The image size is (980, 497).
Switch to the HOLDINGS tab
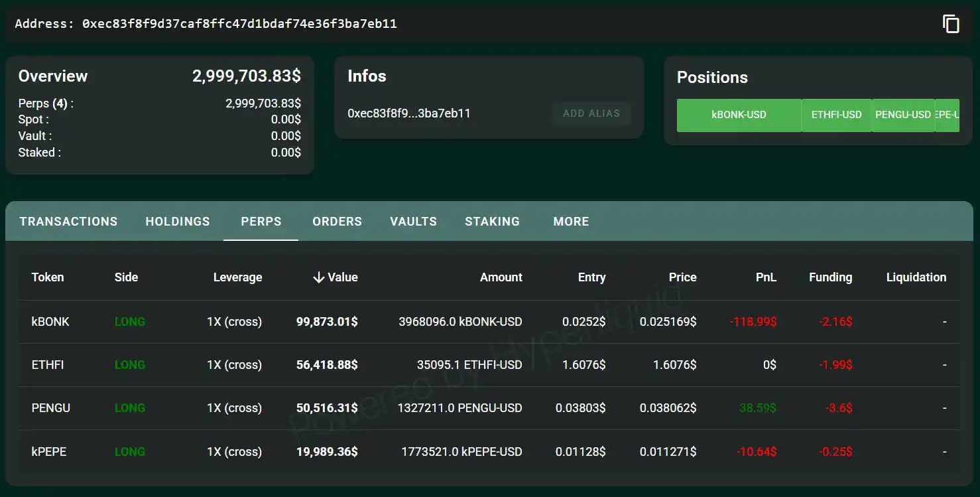click(x=178, y=222)
